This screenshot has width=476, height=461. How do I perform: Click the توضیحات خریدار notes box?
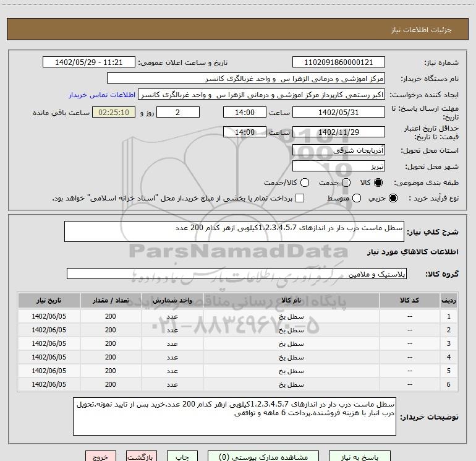234,416
